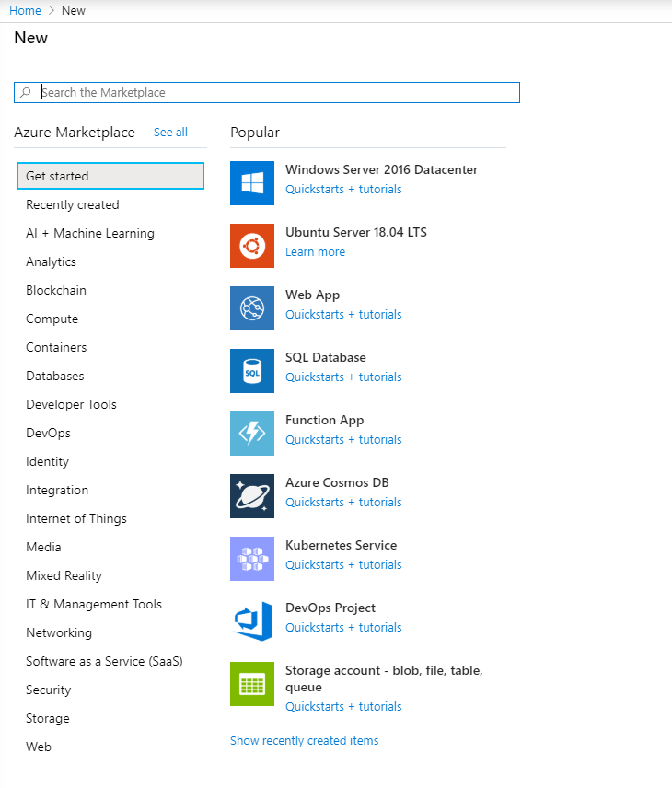Open the DevOps category
This screenshot has width=672, height=788.
tap(48, 434)
